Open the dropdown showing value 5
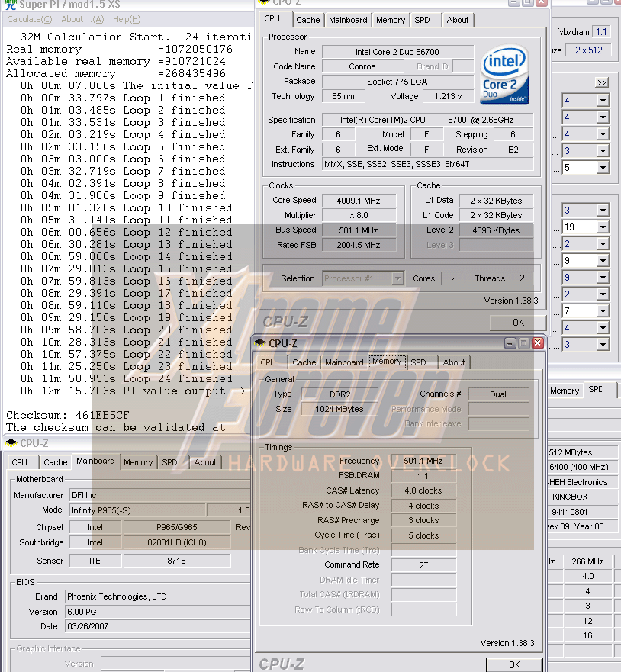Viewport: 621px width, 672px height. [x=585, y=168]
